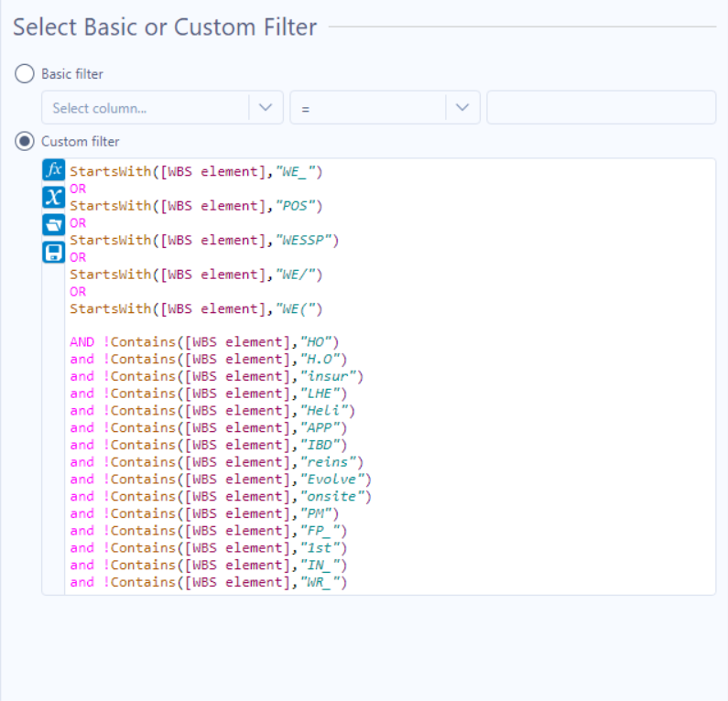
Task: Click the "POS" string in expression
Action: coord(298,206)
